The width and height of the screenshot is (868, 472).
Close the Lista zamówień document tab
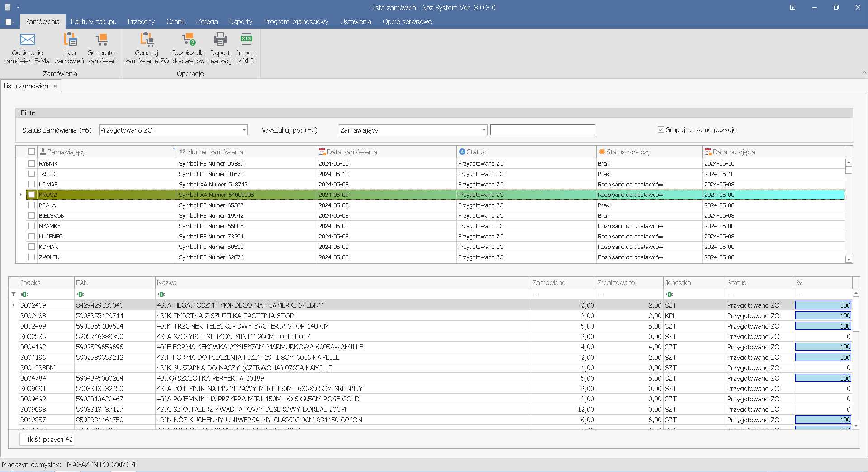click(x=55, y=86)
